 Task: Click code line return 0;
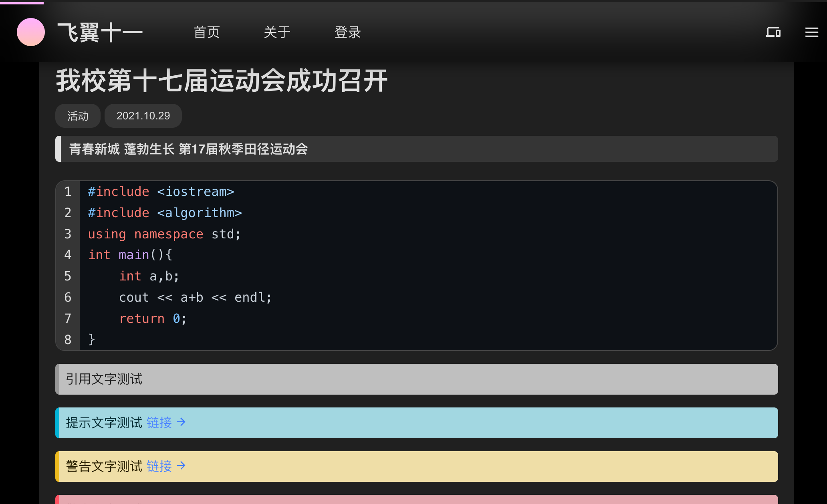point(153,319)
